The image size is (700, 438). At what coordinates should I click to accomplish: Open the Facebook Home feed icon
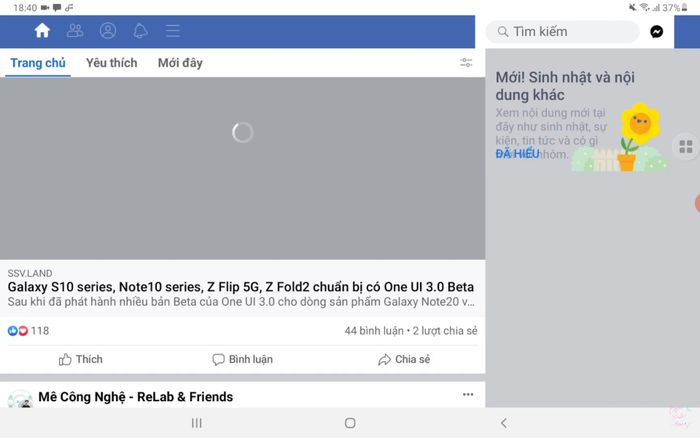(42, 31)
